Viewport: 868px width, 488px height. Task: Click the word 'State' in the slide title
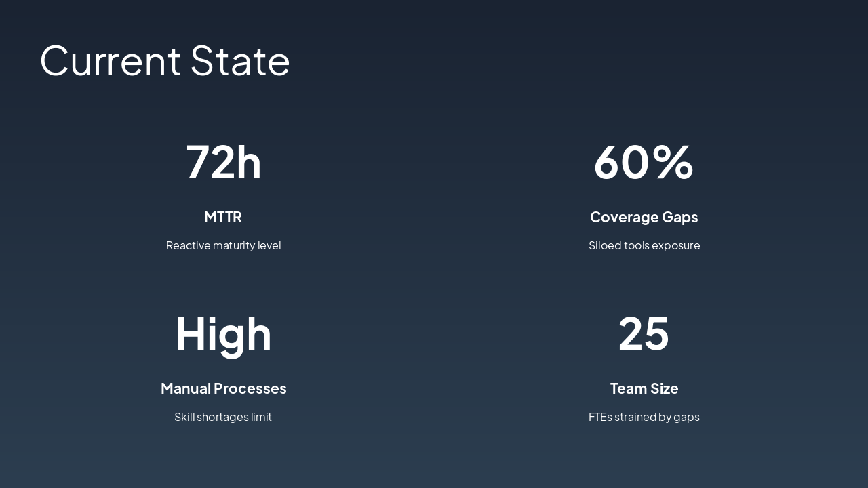tap(240, 61)
